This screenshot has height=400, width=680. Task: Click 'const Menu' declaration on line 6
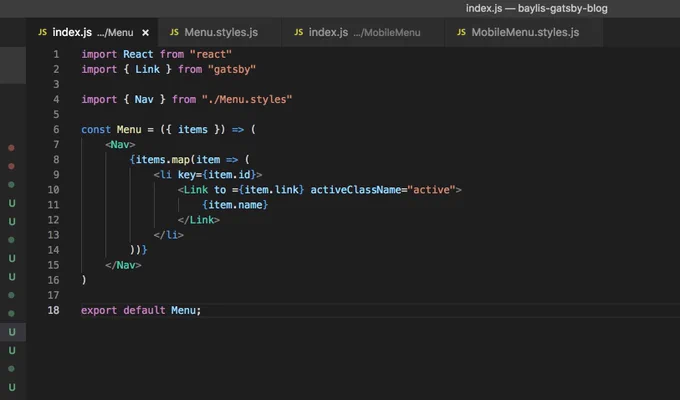coord(111,129)
